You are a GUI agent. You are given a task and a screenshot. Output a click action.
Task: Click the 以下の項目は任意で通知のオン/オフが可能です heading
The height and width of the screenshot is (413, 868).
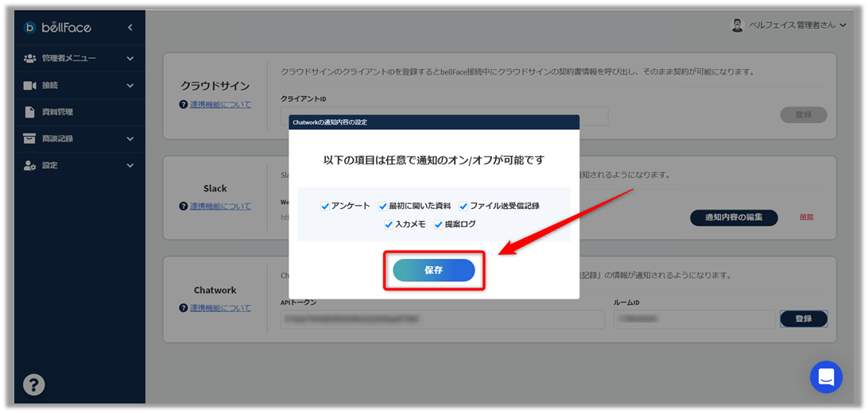[434, 160]
